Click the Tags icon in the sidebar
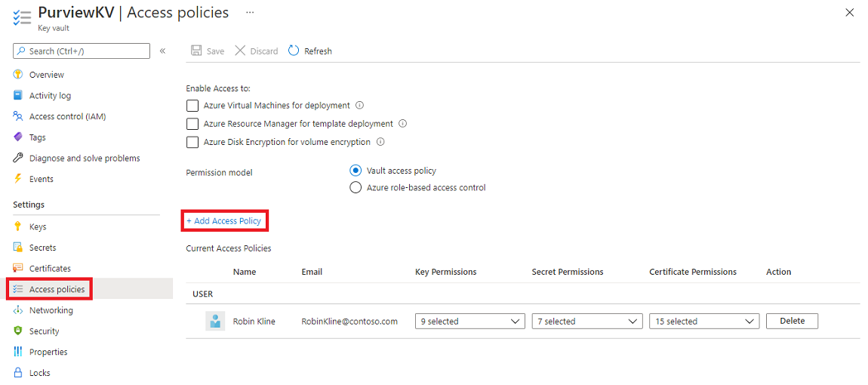The width and height of the screenshot is (868, 385). (18, 137)
